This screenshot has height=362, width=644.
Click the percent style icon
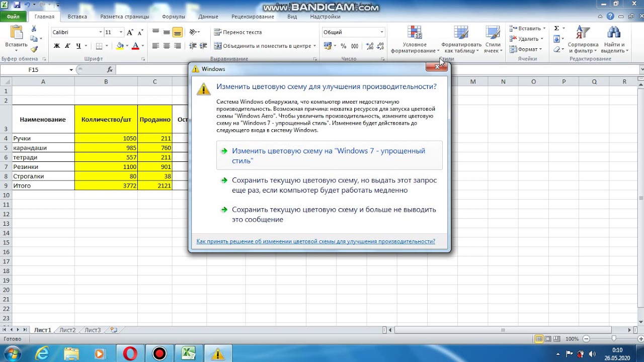pos(344,46)
